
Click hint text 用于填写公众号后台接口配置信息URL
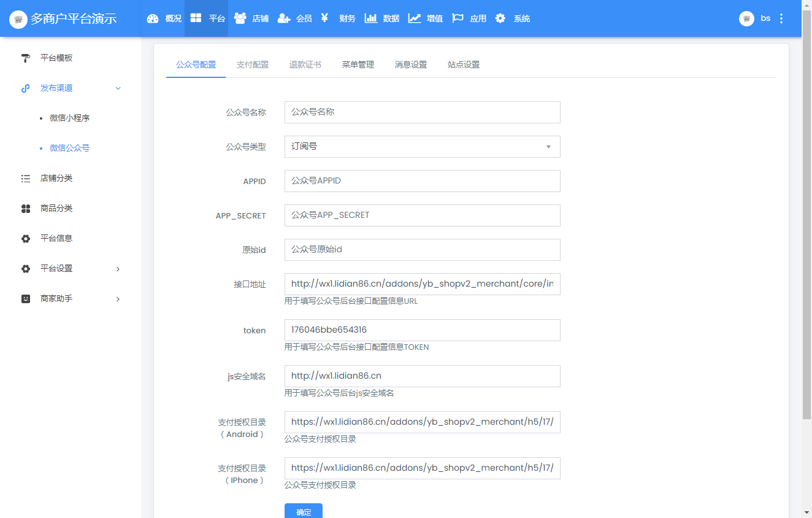coord(351,301)
